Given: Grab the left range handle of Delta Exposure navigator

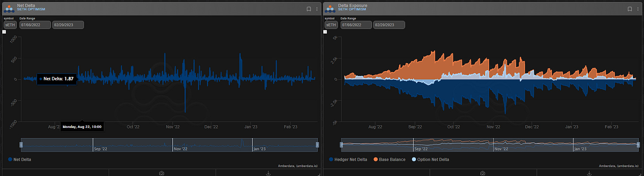Looking at the screenshot, I should pyautogui.click(x=342, y=145).
